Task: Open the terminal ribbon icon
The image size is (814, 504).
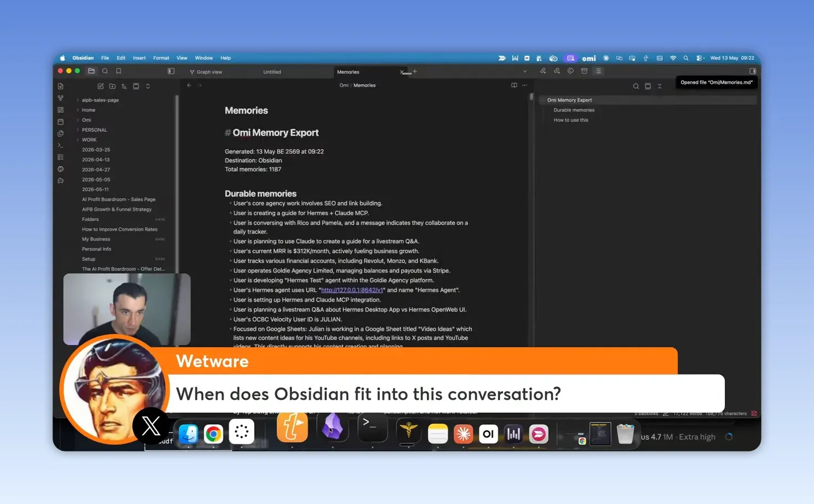Action: click(60, 146)
